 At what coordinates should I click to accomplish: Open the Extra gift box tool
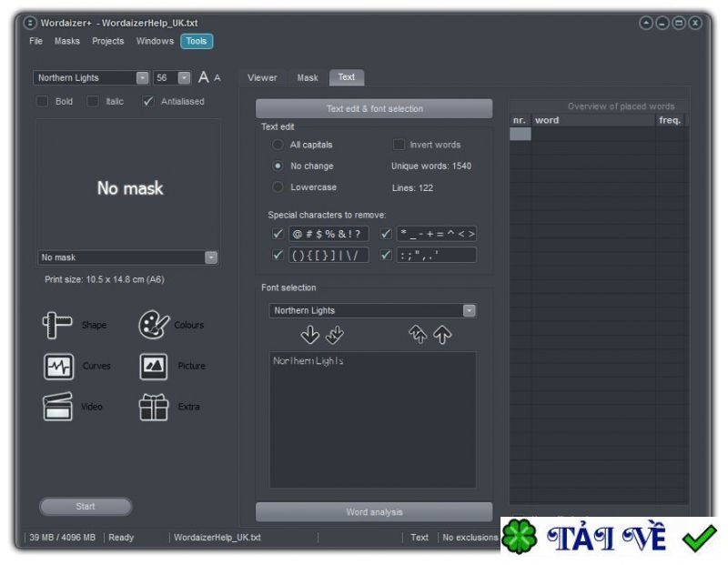[x=154, y=407]
